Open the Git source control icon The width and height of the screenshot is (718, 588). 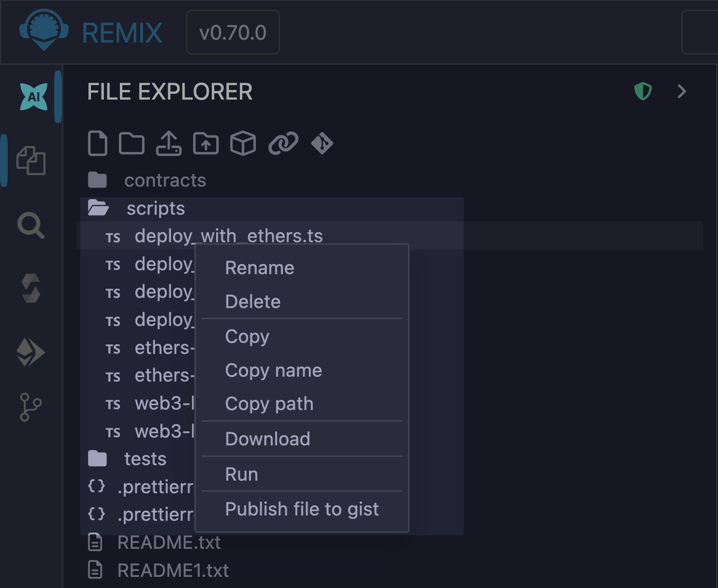30,407
